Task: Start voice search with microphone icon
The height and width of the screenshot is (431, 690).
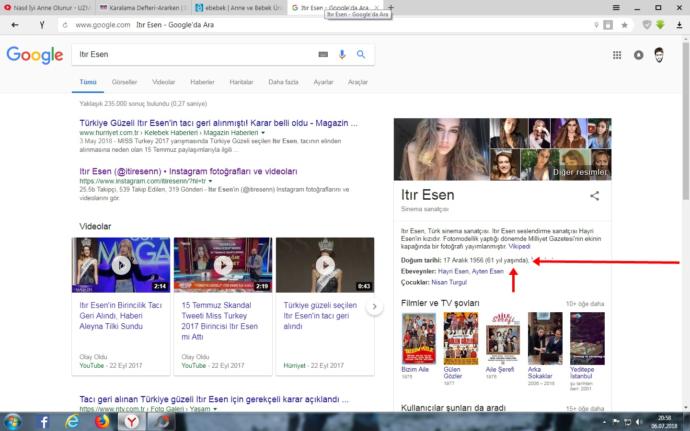Action: coord(342,54)
